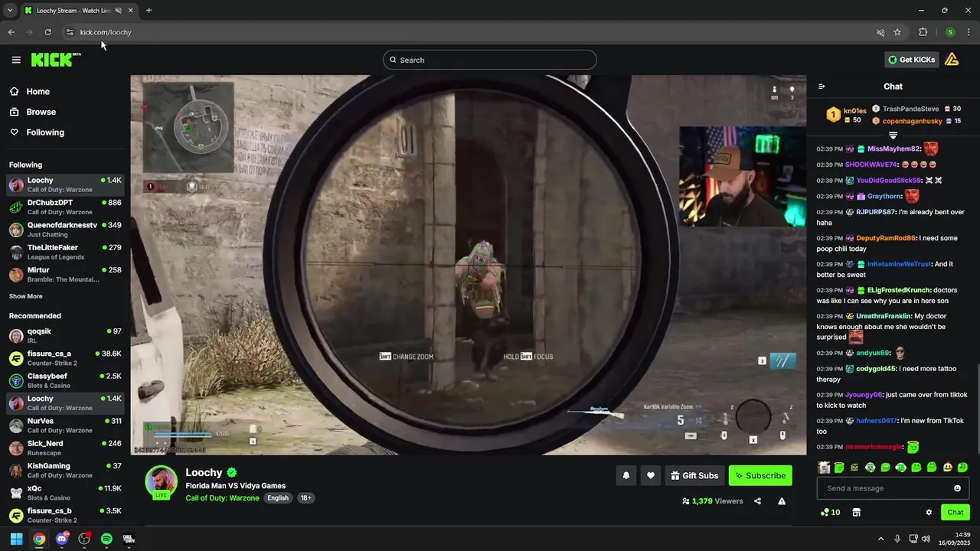Open the Chrome profile avatar
Image resolution: width=980 pixels, height=551 pixels.
click(x=950, y=32)
